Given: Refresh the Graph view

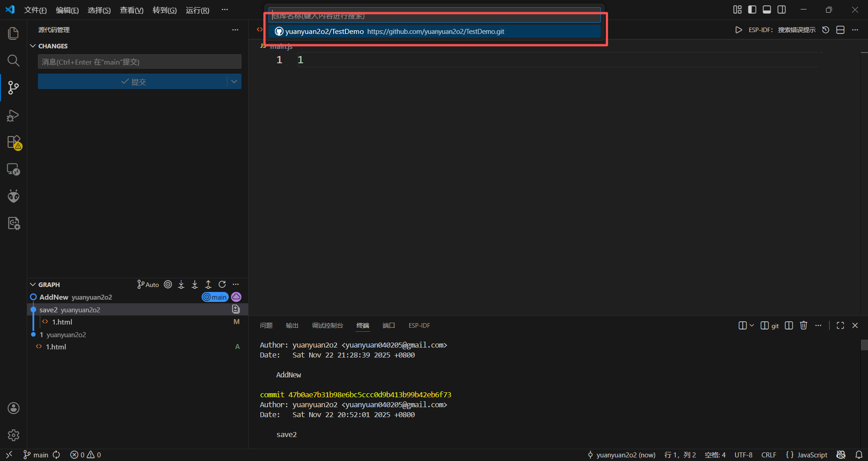Looking at the screenshot, I should click(x=222, y=284).
